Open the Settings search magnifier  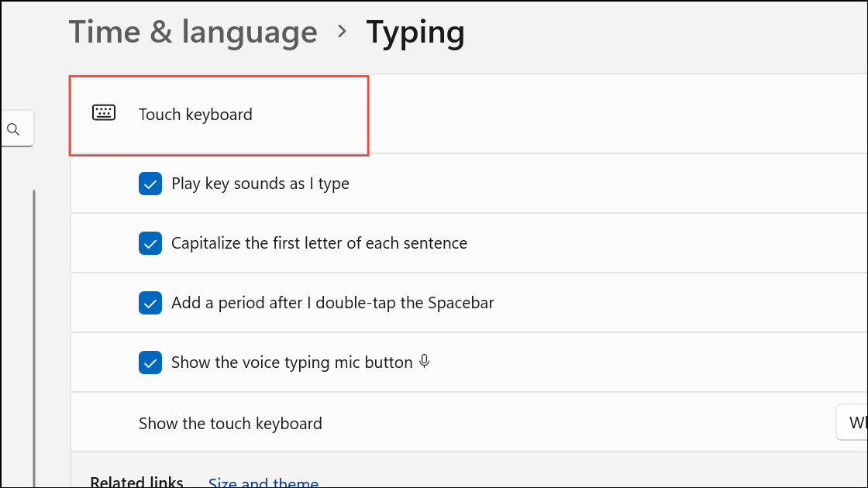14,129
